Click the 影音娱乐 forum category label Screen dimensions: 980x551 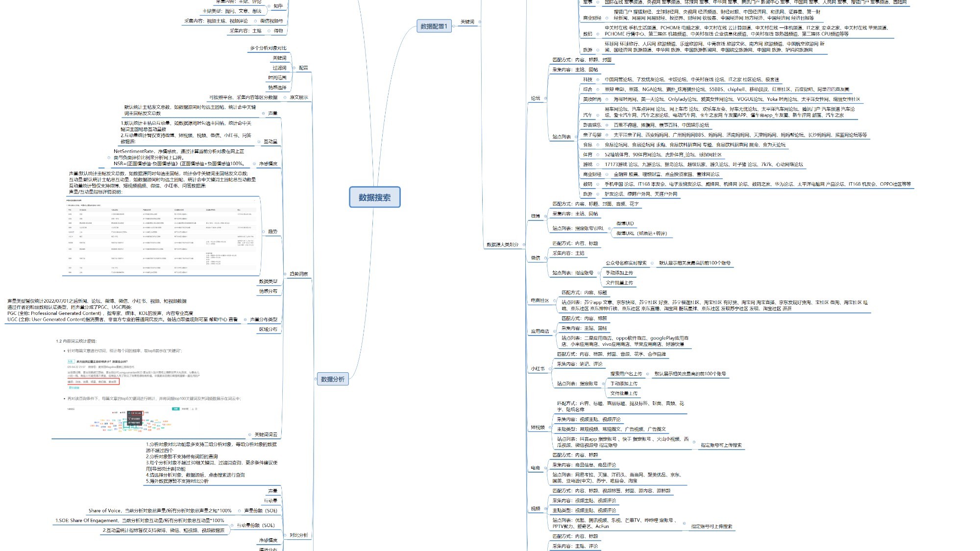[592, 125]
